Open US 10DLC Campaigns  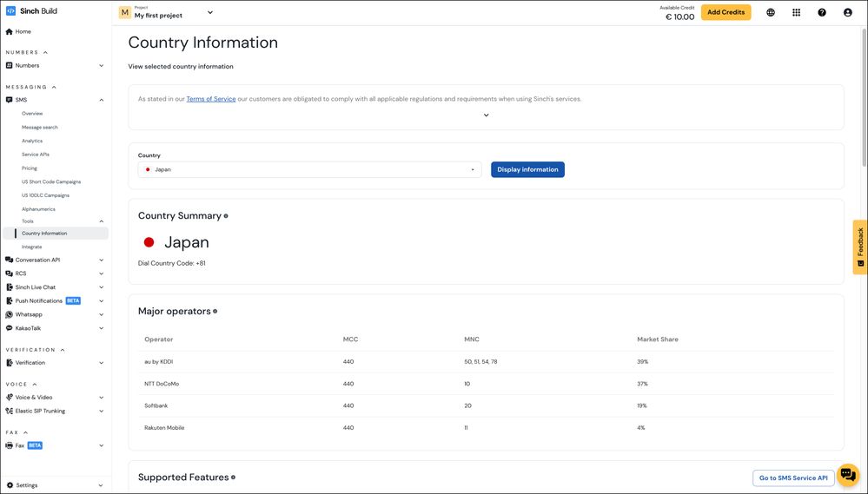tap(45, 195)
